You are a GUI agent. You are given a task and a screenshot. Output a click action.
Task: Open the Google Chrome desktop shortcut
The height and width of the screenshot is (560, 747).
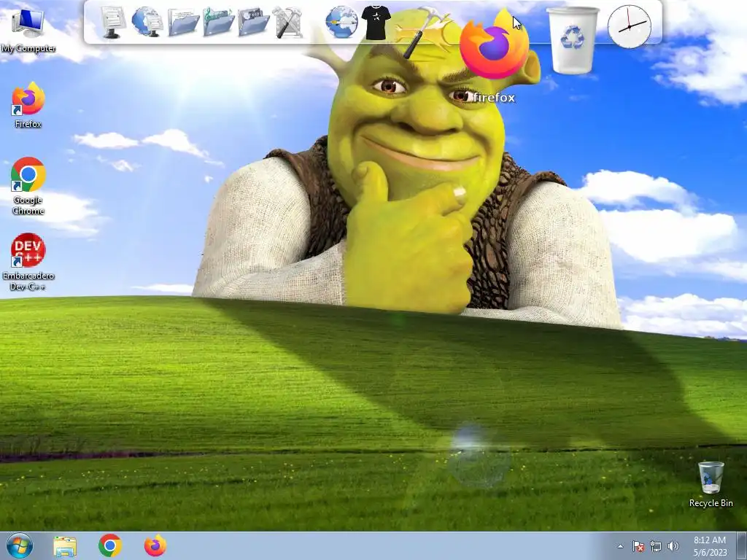tap(28, 186)
